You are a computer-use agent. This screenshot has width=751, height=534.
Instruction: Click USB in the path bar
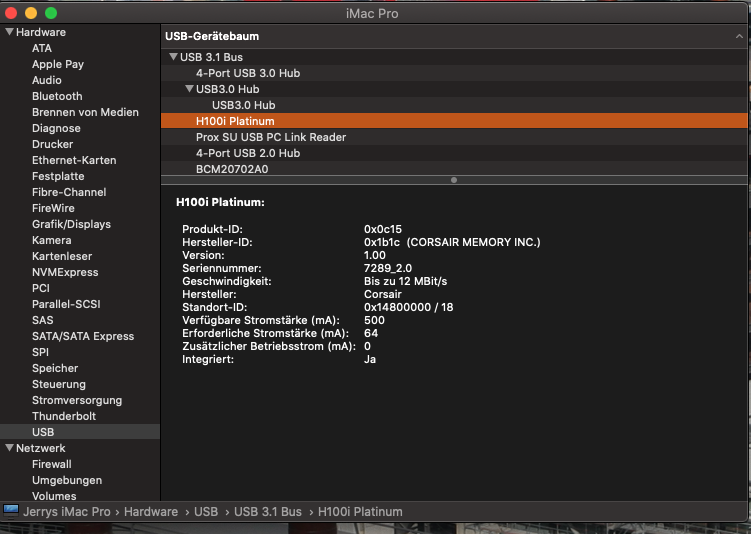coord(206,511)
